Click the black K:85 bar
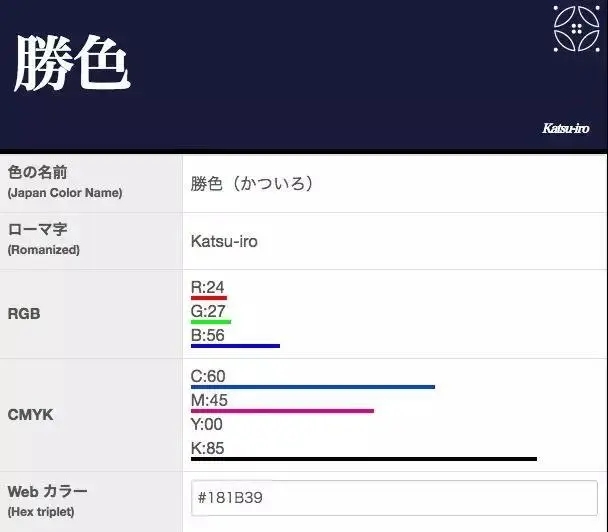This screenshot has height=532, width=608. tap(363, 459)
